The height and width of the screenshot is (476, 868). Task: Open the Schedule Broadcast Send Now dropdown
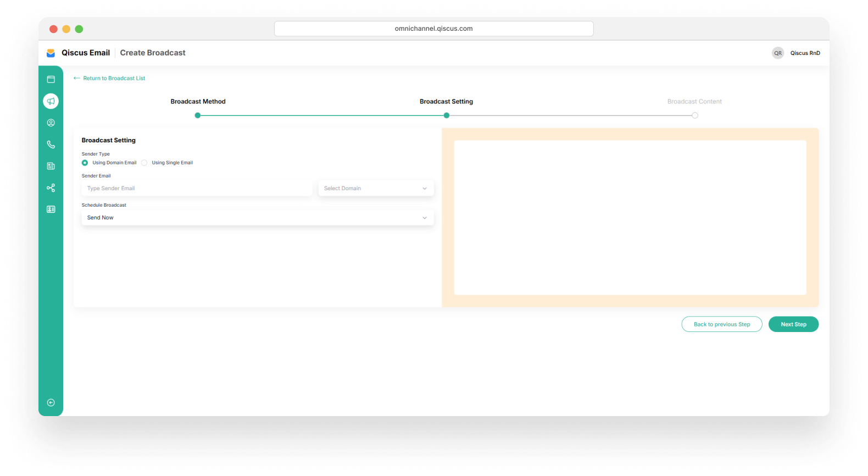pos(258,218)
